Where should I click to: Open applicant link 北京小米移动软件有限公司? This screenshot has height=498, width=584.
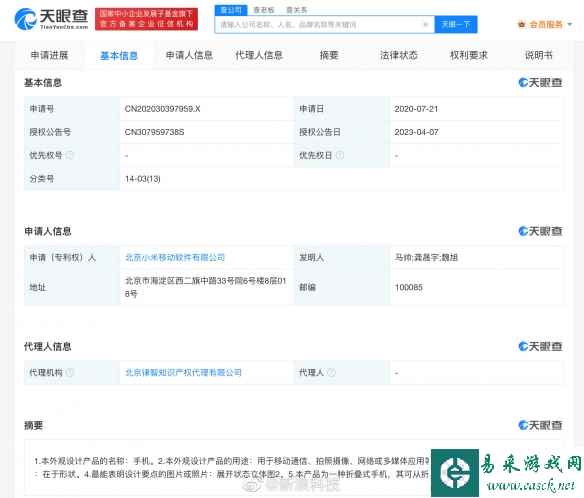[x=175, y=257]
